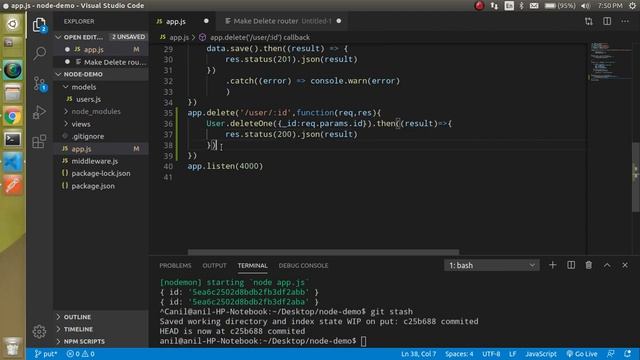Click Ln 38, Col 7 status item
The image size is (640, 360).
click(x=418, y=354)
